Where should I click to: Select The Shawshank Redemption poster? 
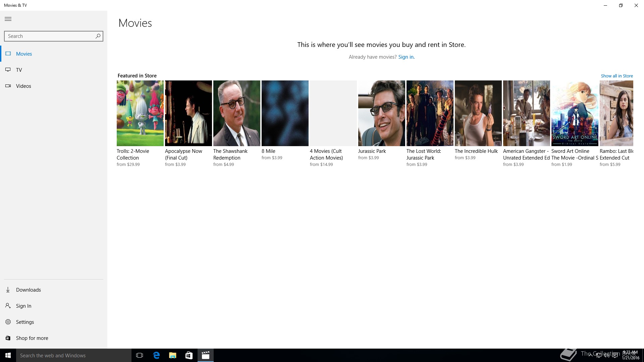coord(237,113)
